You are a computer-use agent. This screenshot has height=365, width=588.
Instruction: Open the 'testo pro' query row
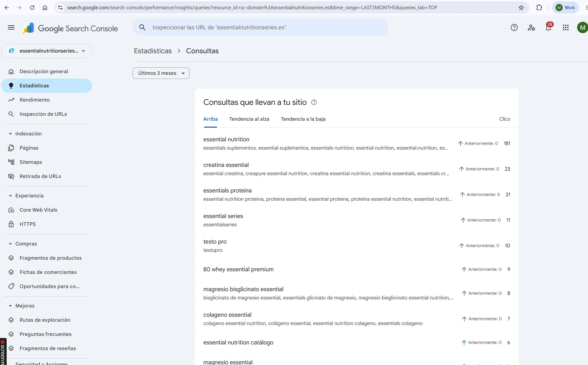point(356,246)
